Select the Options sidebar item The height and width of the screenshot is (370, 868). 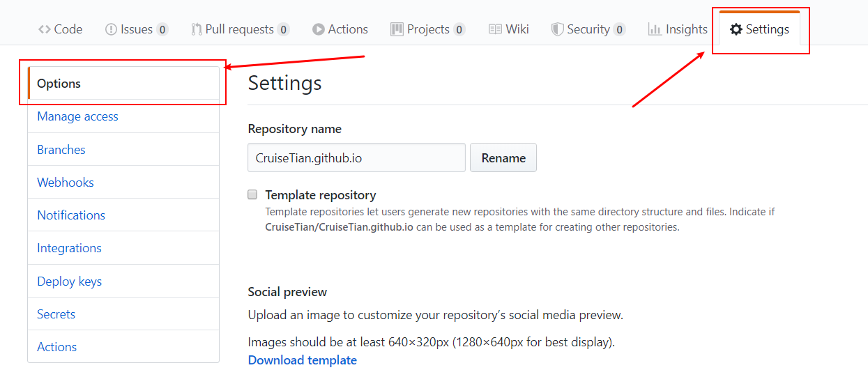click(x=59, y=84)
